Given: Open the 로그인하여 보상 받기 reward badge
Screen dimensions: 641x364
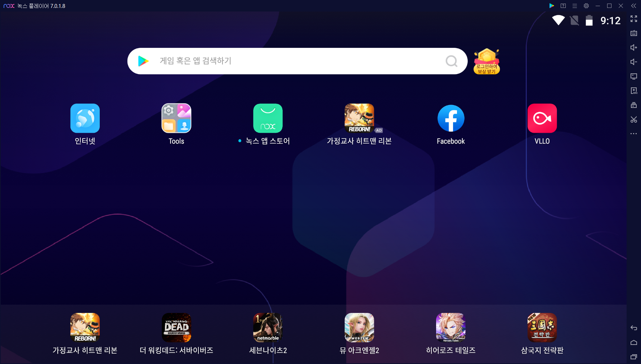Looking at the screenshot, I should (x=487, y=62).
